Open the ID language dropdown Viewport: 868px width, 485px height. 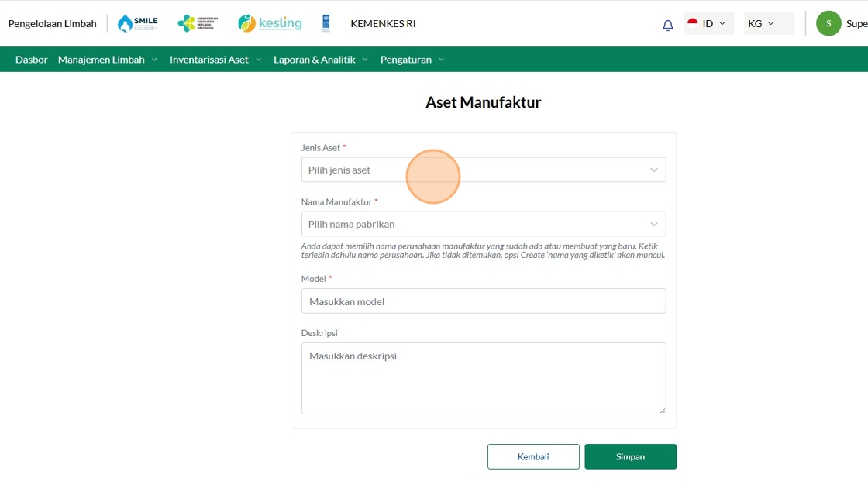708,23
